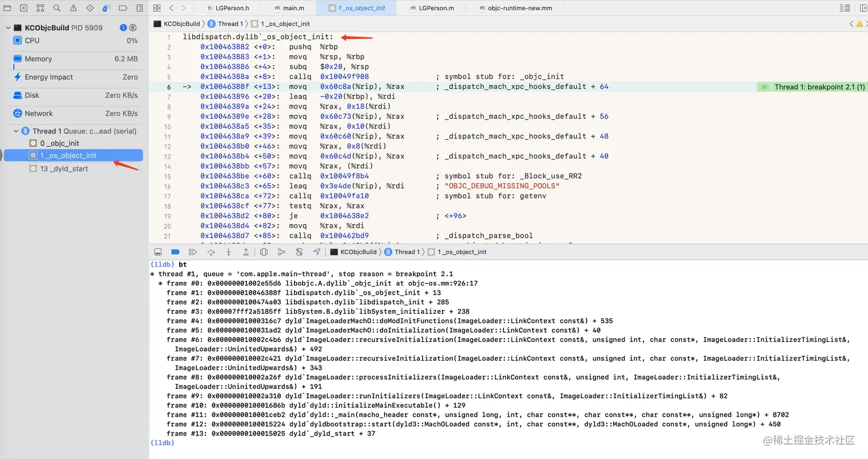Click the Step Into button
868x459 pixels.
(228, 252)
